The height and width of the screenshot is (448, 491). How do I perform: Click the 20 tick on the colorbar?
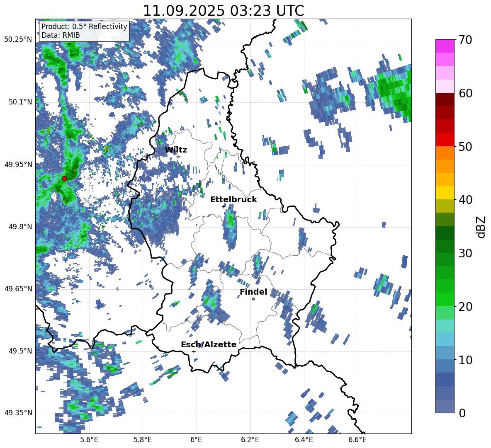pyautogui.click(x=465, y=307)
